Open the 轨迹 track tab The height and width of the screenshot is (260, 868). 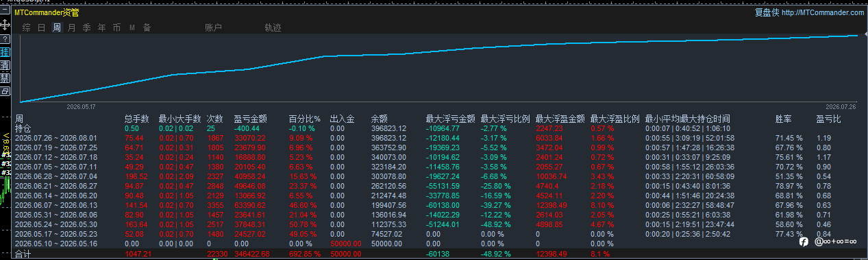coord(273,28)
